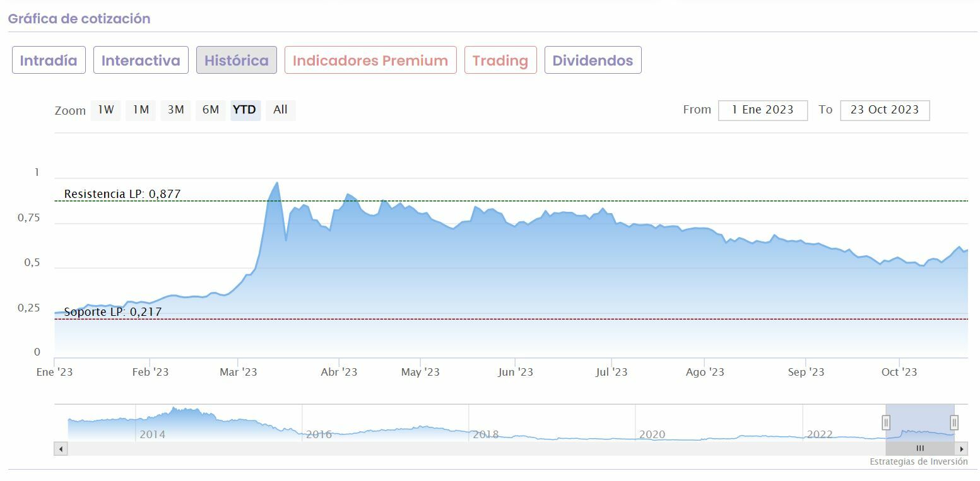Switch to the Interactiva tab
The width and height of the screenshot is (980, 481).
pos(141,61)
